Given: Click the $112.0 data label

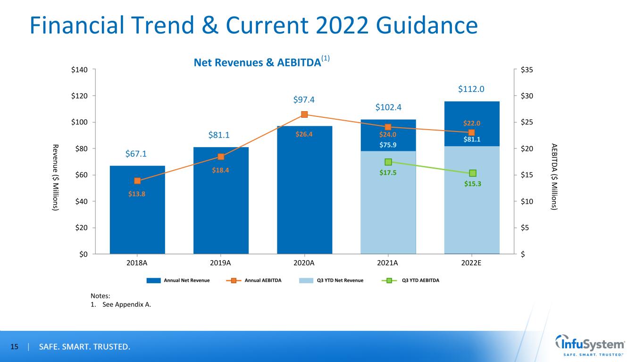Looking at the screenshot, I should tap(472, 90).
